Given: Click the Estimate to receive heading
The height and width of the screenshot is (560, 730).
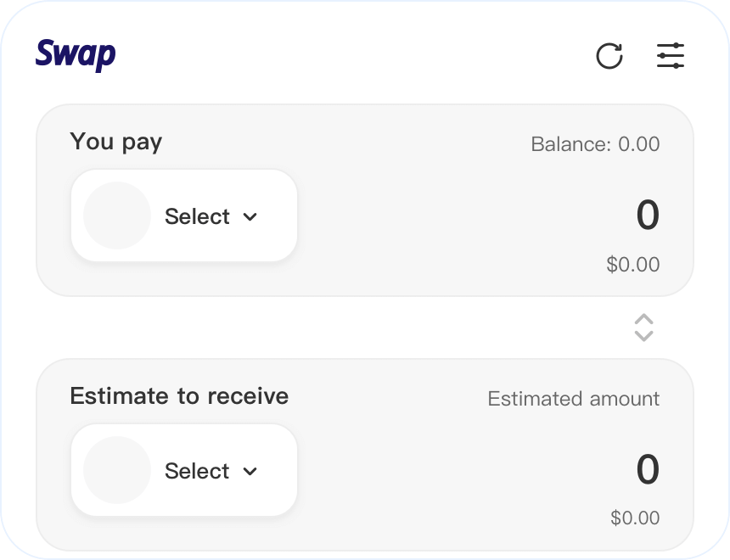Looking at the screenshot, I should tap(179, 396).
